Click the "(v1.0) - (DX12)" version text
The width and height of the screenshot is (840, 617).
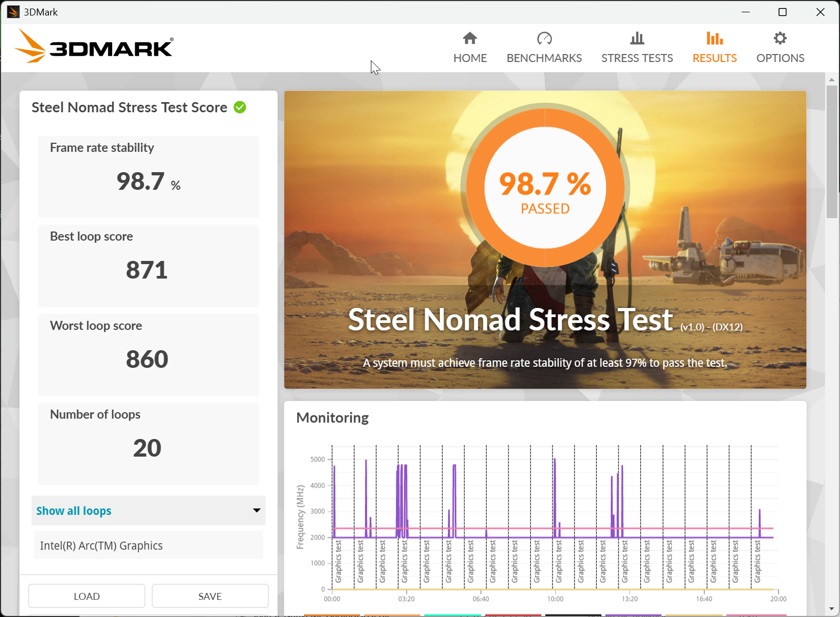711,327
